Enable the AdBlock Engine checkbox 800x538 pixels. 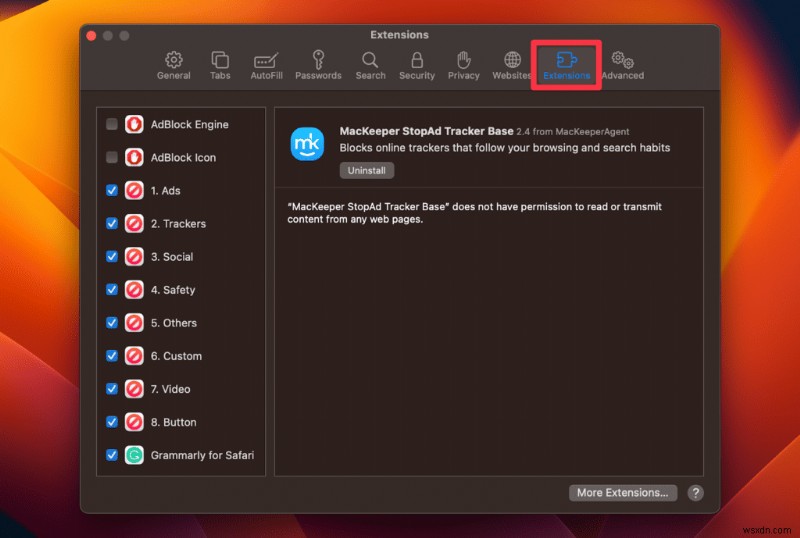tap(112, 124)
